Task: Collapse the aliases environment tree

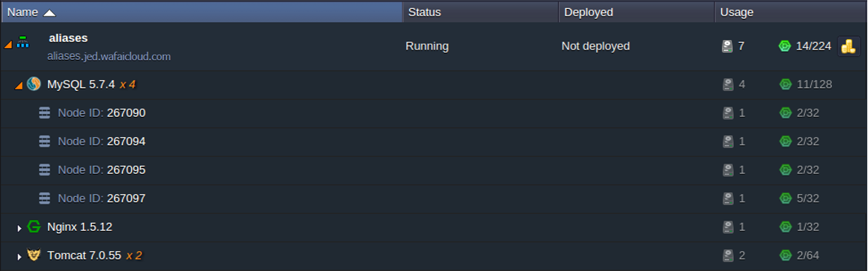Action: click(7, 45)
